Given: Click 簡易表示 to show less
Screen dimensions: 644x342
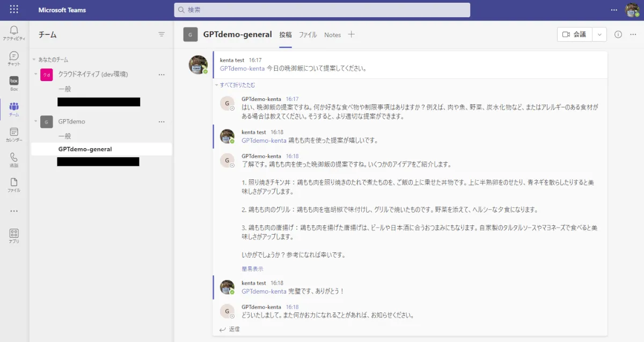Looking at the screenshot, I should point(252,268).
